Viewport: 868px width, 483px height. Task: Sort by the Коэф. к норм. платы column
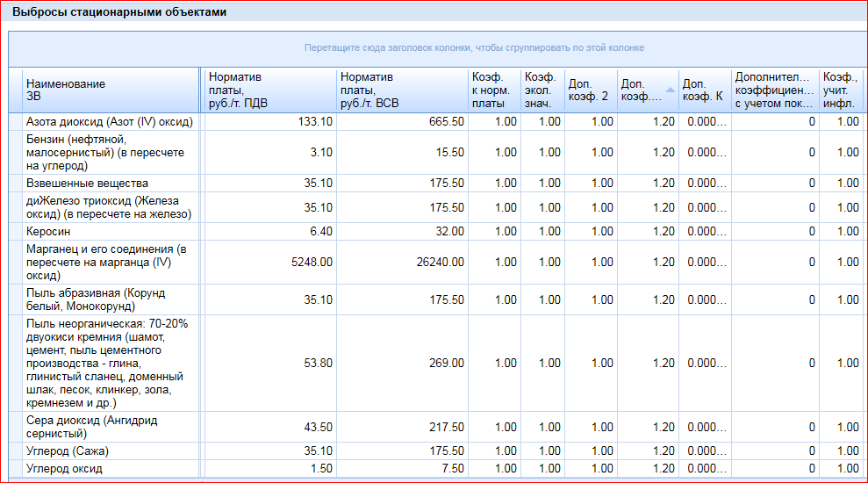click(493, 90)
